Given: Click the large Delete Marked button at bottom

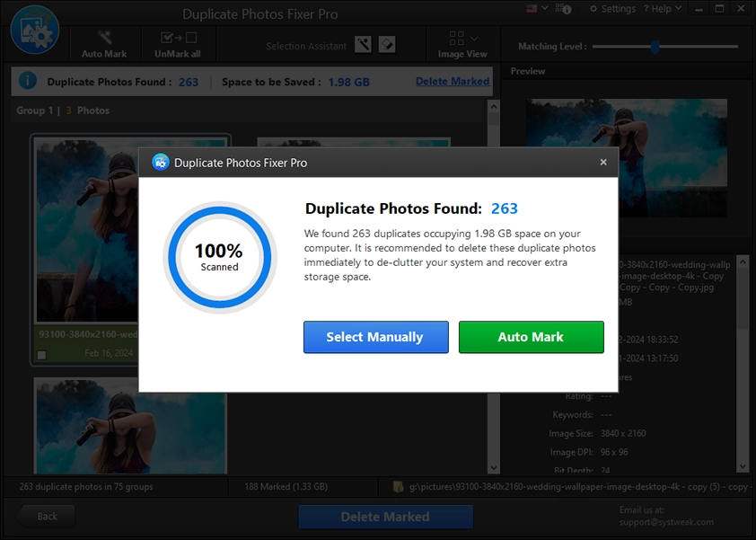Looking at the screenshot, I should pos(385,517).
